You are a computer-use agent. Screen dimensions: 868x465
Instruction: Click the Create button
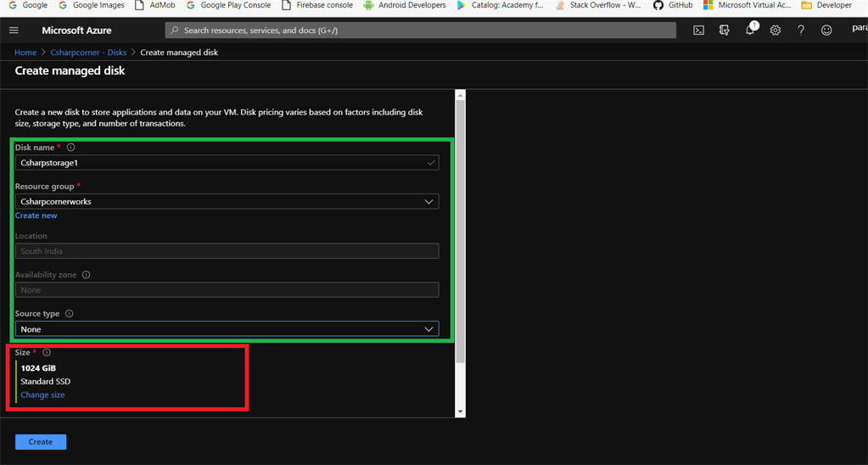[41, 442]
